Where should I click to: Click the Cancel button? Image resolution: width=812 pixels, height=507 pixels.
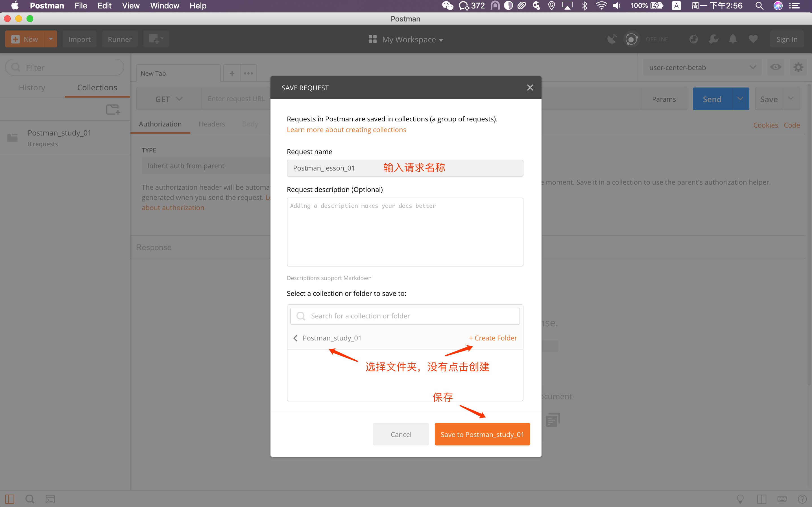point(401,434)
